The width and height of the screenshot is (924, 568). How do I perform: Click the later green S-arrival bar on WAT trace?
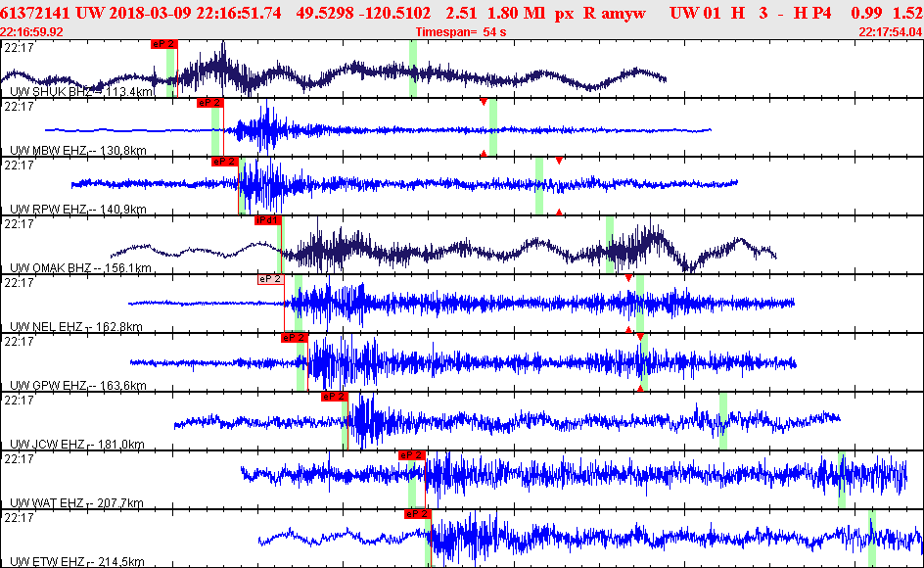click(x=842, y=480)
